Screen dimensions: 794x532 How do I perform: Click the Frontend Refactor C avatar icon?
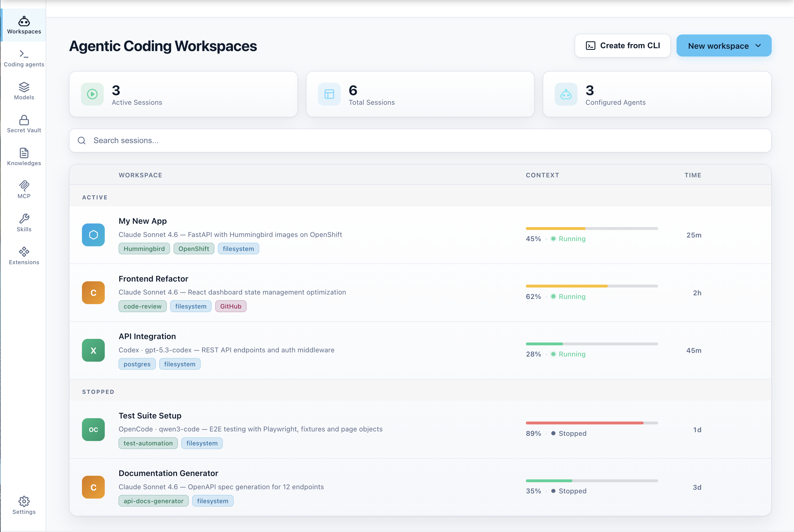click(x=93, y=292)
